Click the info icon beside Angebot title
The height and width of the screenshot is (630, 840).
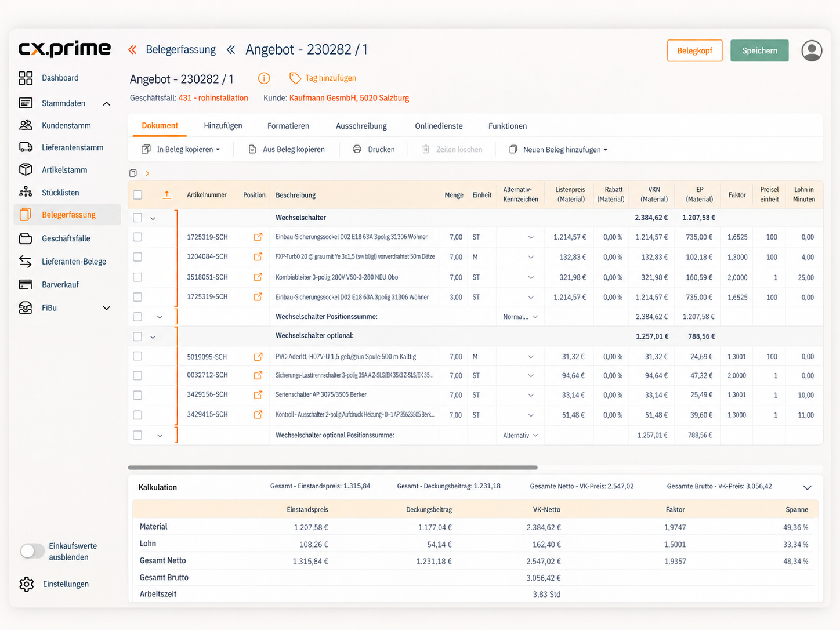pos(264,78)
